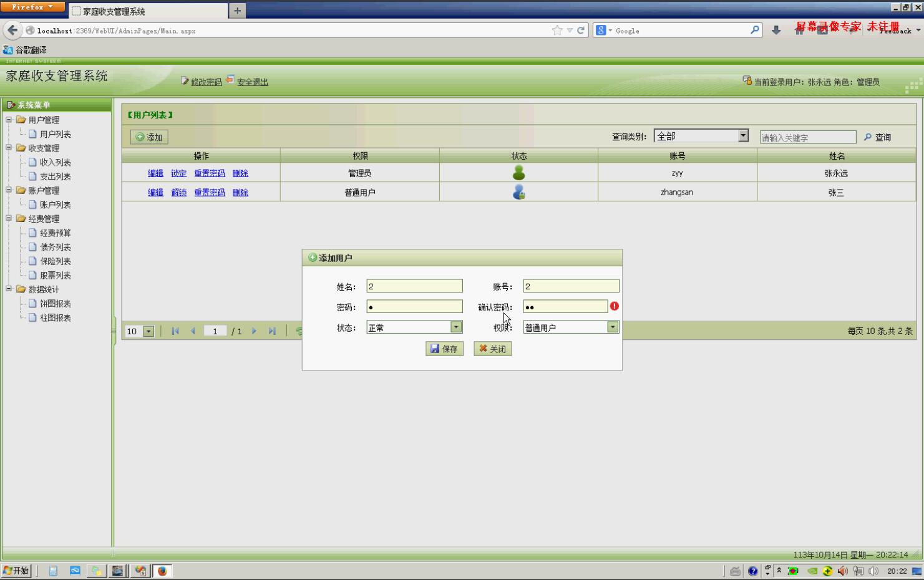Open the 状态 dropdown showing 正常
Viewport: 924px width, 580px height.
[456, 327]
